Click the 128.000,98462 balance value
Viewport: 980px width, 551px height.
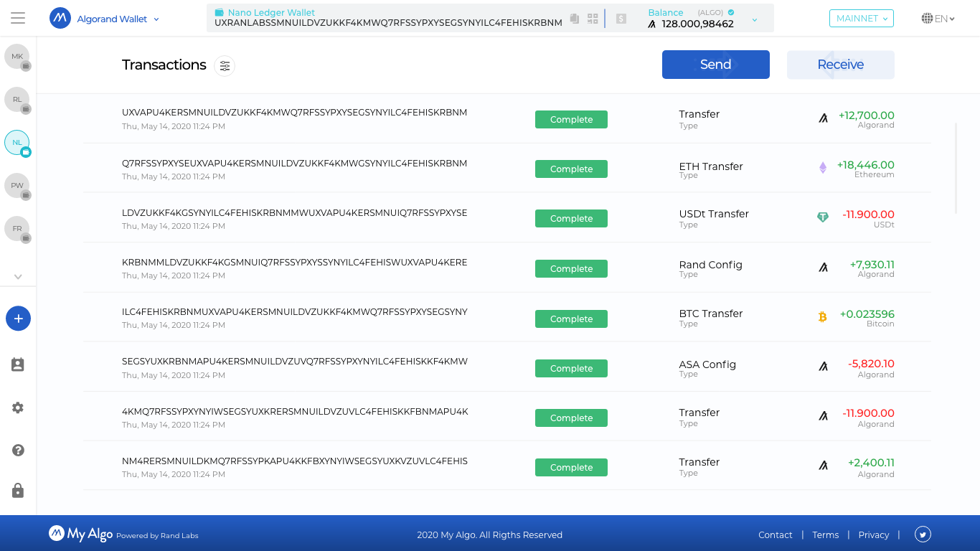coord(697,24)
